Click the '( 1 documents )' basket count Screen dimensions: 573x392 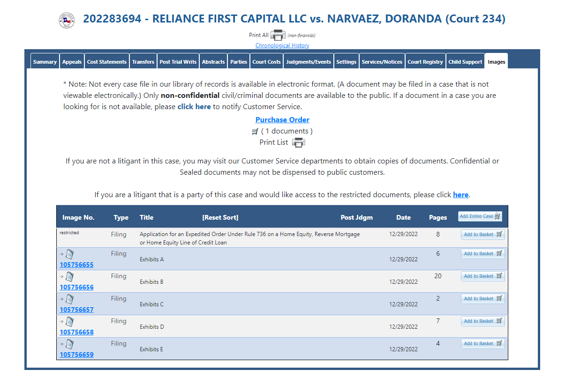tap(287, 131)
